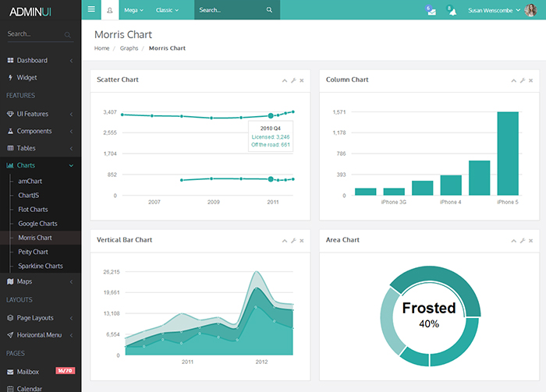Open the notifications bell icon

click(451, 10)
